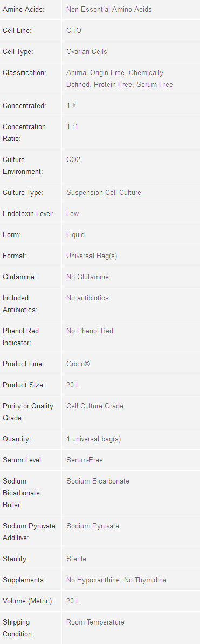The height and width of the screenshot is (644, 200).
Task: Select the Serum Level label
Action: coord(23,460)
